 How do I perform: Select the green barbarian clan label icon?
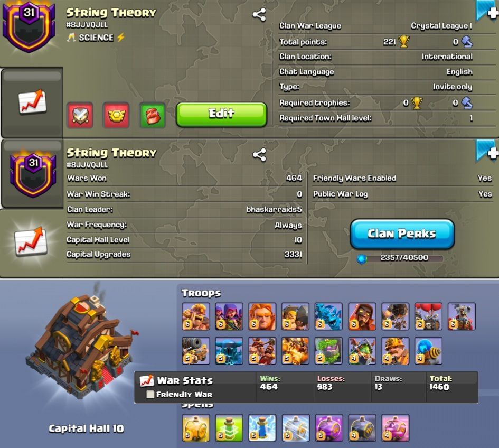coord(153,115)
